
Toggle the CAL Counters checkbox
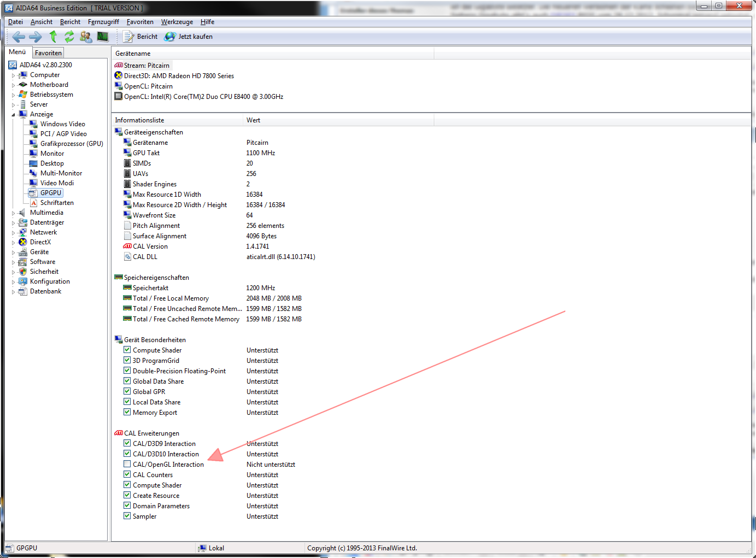point(127,475)
